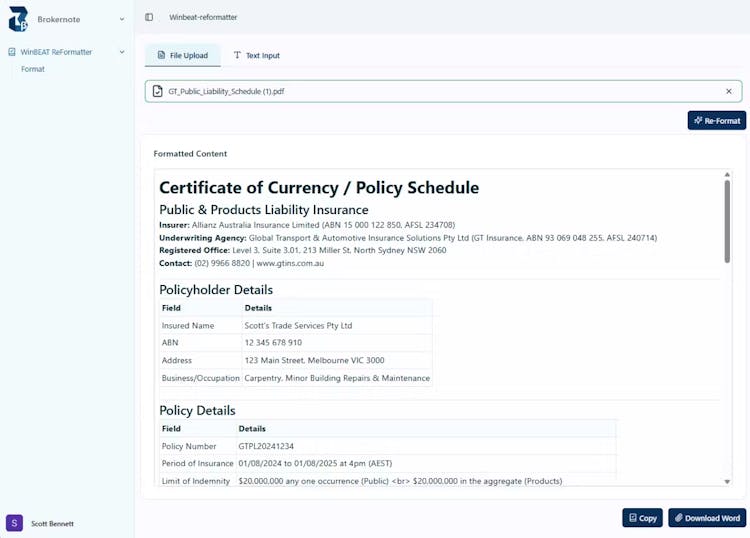
Task: Click the uploaded PDF filename field
Action: 440,91
